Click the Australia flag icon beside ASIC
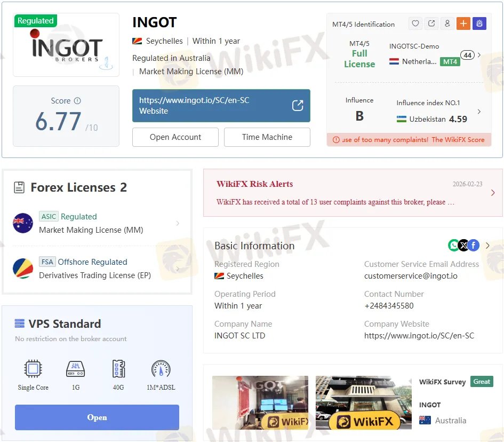 [x=23, y=223]
